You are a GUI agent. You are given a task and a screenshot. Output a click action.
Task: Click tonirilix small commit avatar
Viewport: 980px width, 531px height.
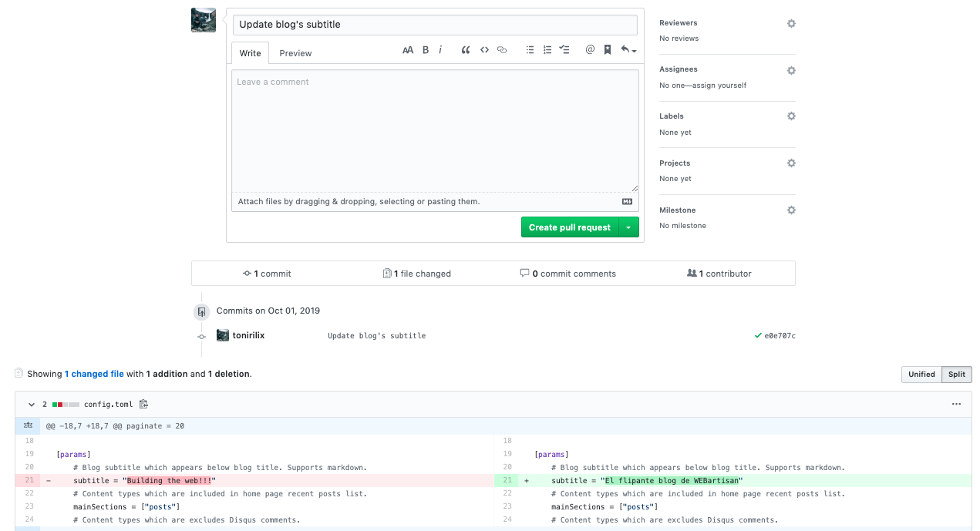tap(223, 335)
